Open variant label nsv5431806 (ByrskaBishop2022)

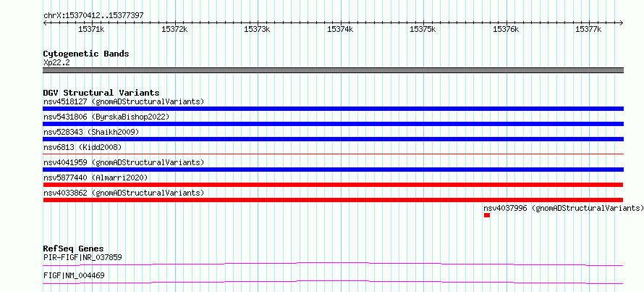point(106,117)
